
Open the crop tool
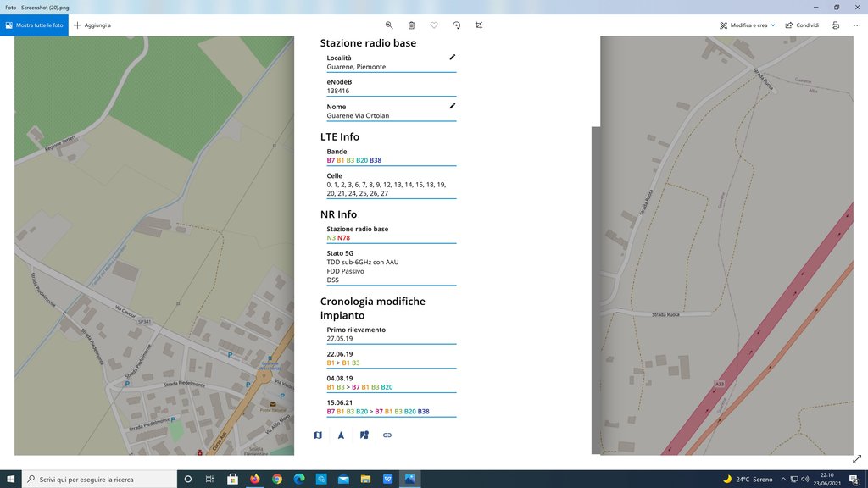coord(479,25)
